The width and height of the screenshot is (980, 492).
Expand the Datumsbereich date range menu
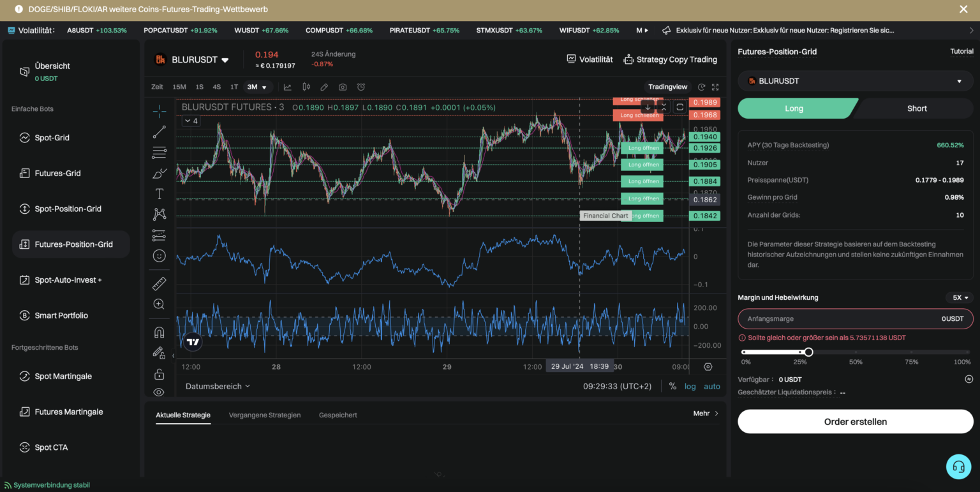(218, 386)
